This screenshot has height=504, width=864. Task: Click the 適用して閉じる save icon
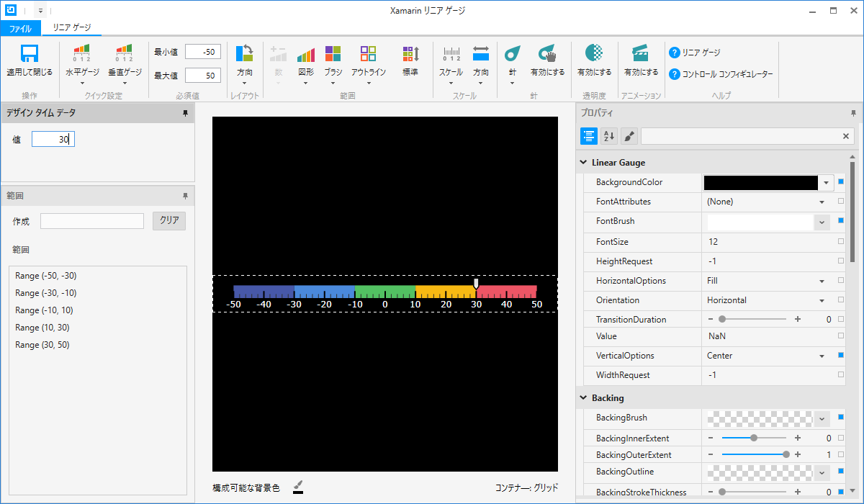[x=30, y=55]
